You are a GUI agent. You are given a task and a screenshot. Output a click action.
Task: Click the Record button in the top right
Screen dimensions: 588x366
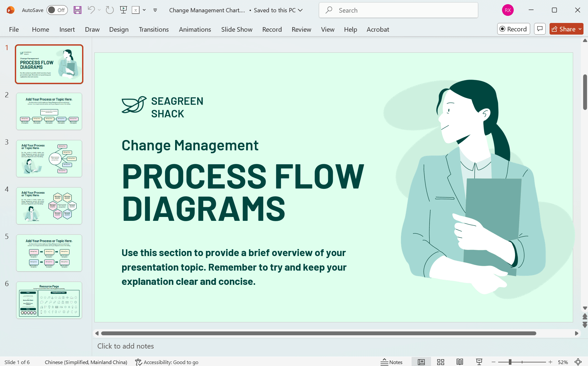(x=513, y=29)
